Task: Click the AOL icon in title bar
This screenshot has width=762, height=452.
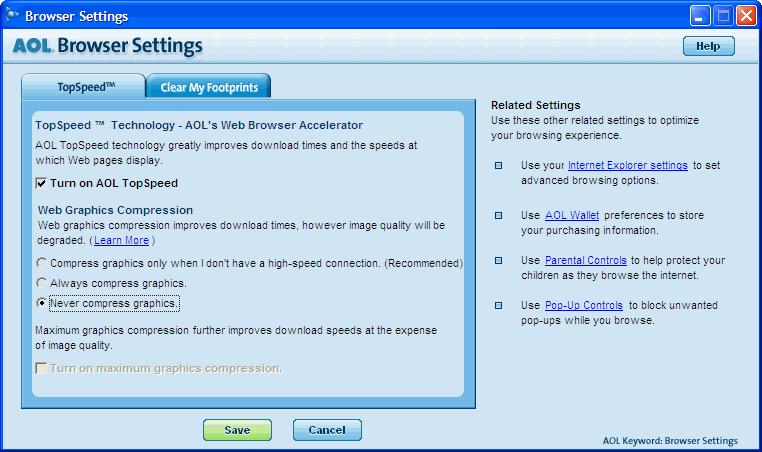Action: click(12, 16)
